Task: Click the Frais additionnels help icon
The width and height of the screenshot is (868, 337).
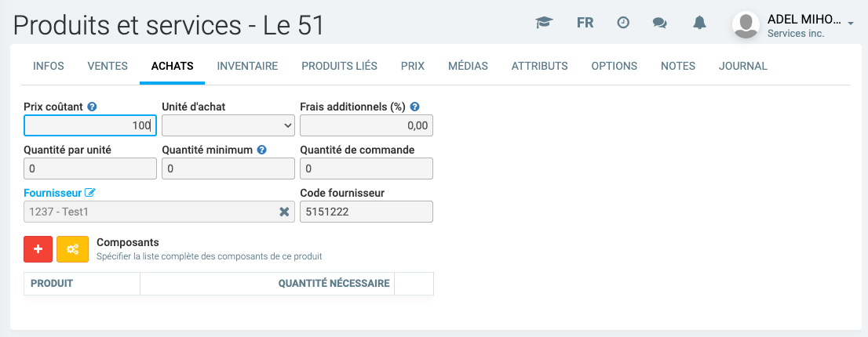Action: pos(414,107)
